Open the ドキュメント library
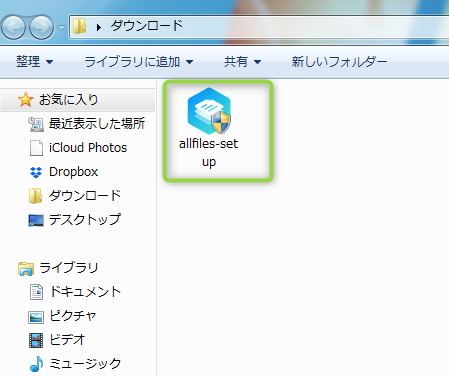449x376 pixels. [85, 292]
